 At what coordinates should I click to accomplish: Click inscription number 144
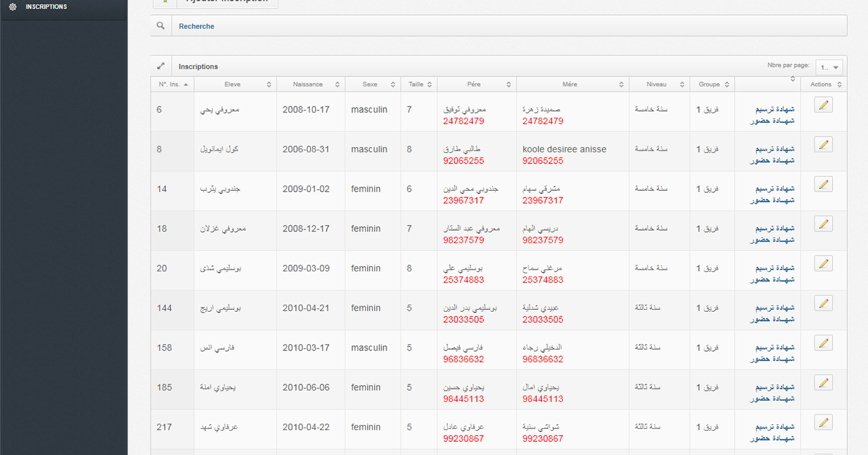click(165, 308)
